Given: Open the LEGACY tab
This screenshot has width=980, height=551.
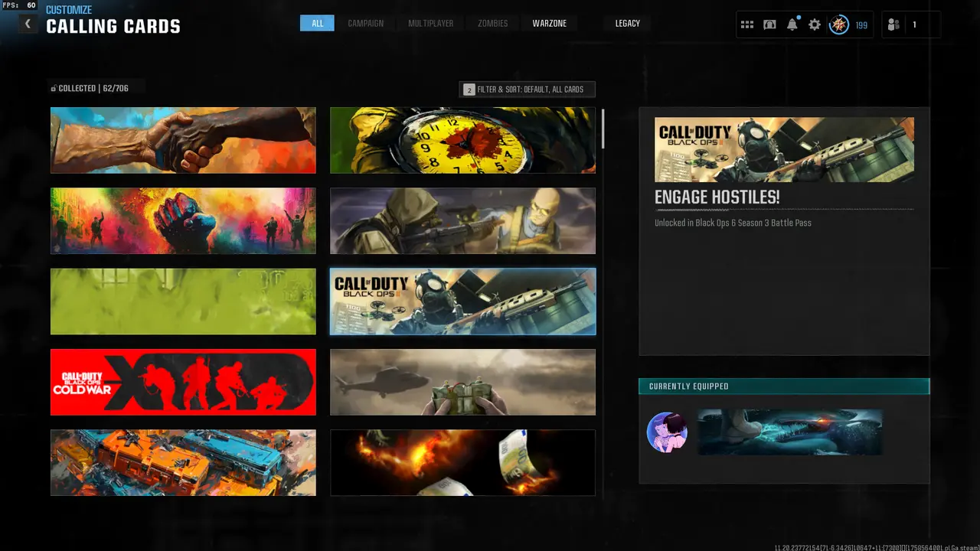Looking at the screenshot, I should (x=627, y=24).
